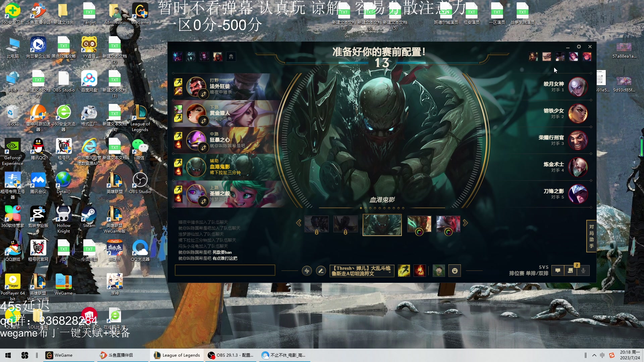This screenshot has height=362, width=644.
Task: Select the red-white chroma skin thumbnail
Action: click(x=448, y=224)
